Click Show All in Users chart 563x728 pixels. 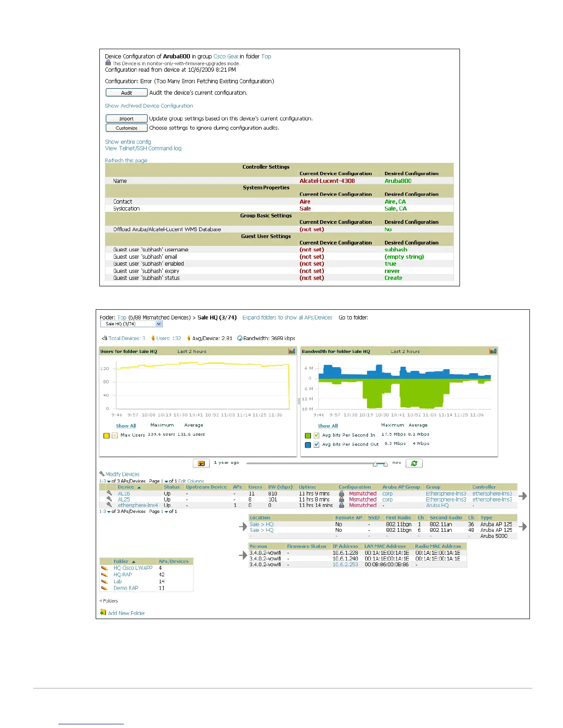tap(126, 426)
